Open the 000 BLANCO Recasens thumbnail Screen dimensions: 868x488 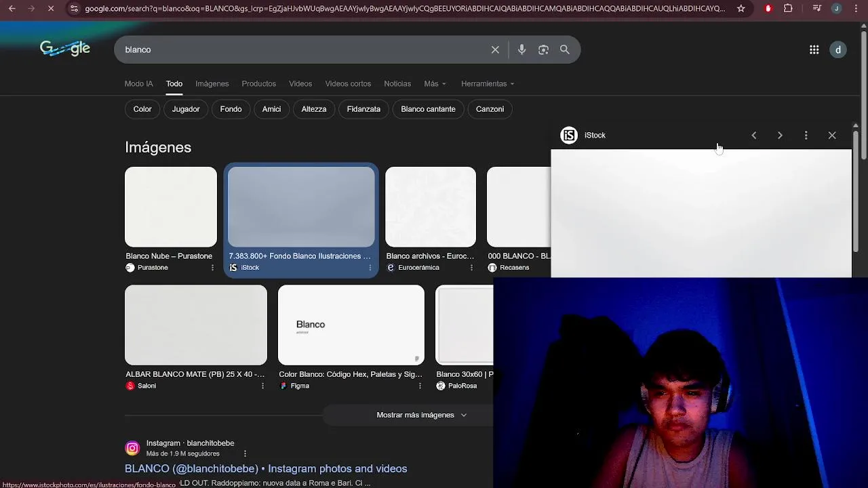click(519, 207)
